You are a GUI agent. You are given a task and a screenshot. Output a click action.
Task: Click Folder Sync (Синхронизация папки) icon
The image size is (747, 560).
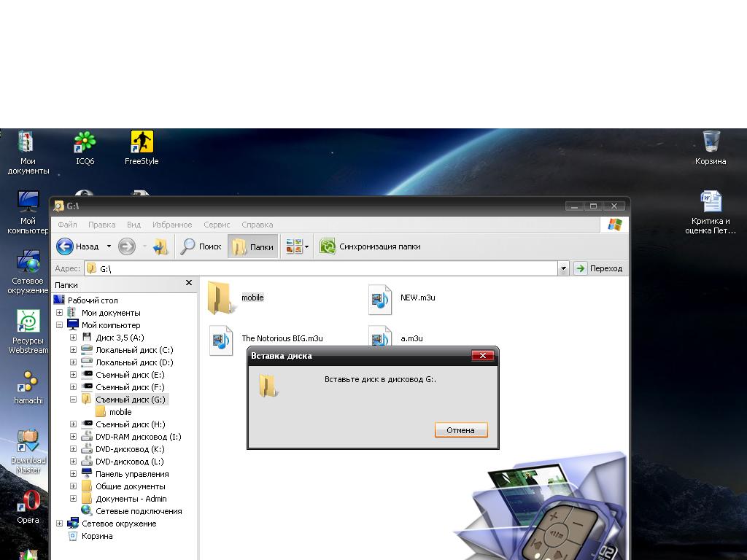(x=328, y=246)
